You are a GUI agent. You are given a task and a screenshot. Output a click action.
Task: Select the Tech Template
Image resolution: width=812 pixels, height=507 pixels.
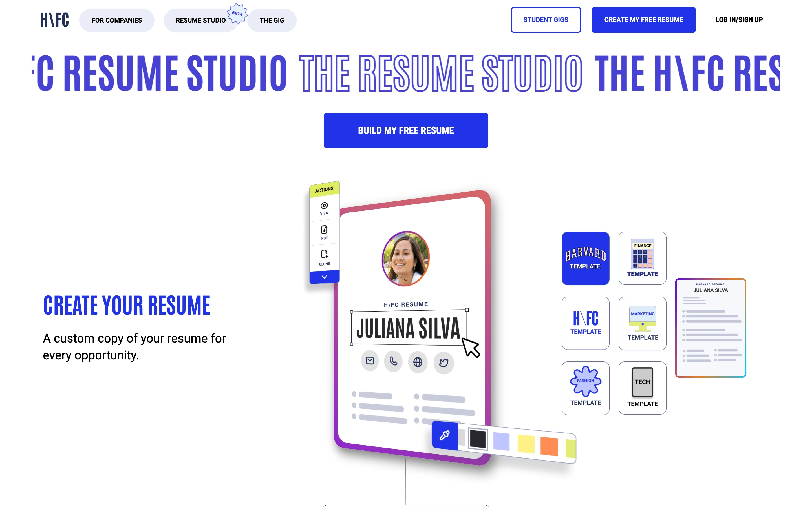pos(642,386)
